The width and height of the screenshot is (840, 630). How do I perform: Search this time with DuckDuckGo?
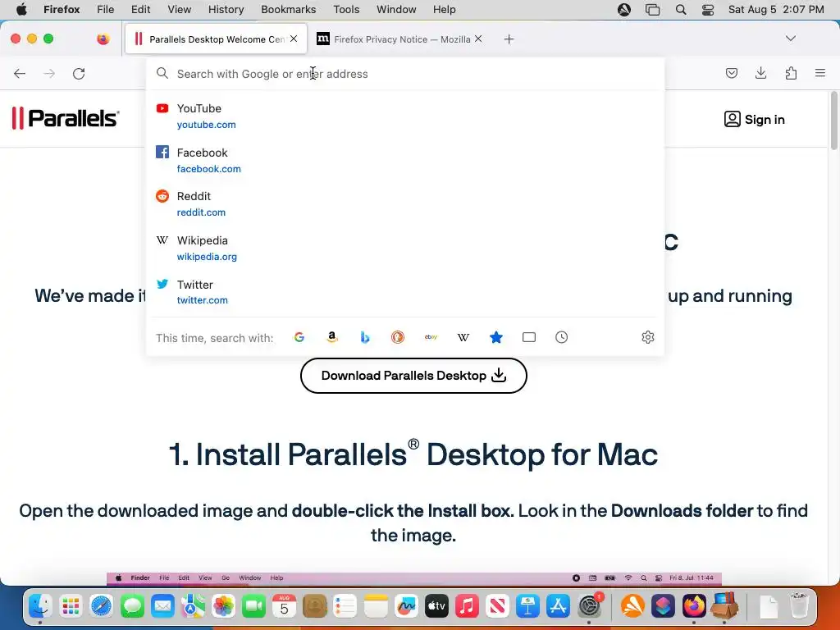coord(398,337)
